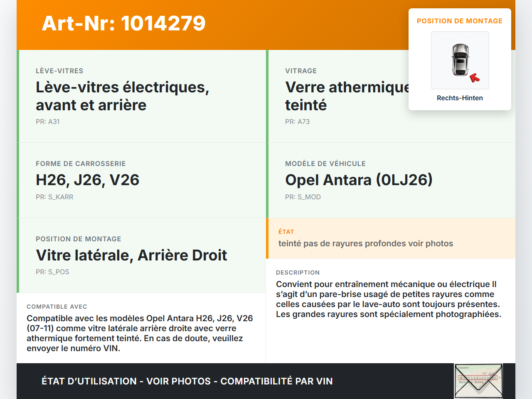Click the Description paragraph text
This screenshot has height=399, width=532.
click(388, 299)
